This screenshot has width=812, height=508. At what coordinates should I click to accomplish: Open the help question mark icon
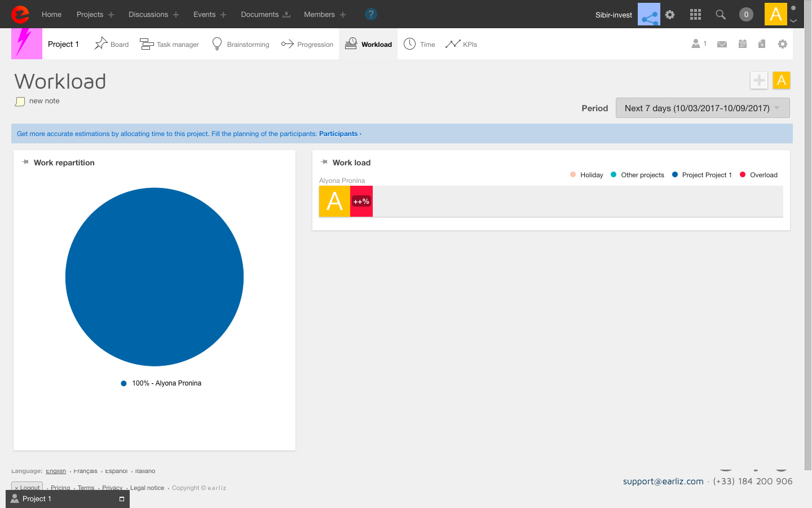pos(370,14)
